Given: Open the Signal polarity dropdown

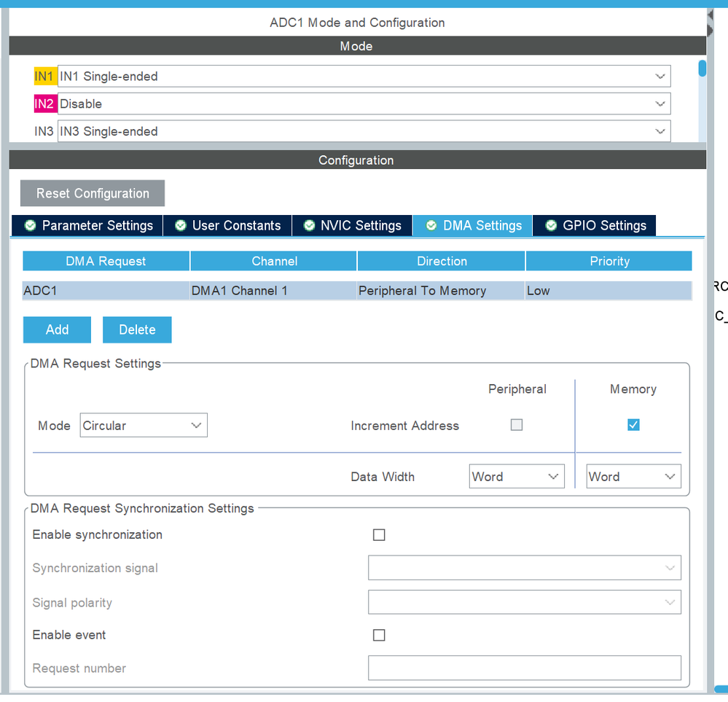Looking at the screenshot, I should tap(525, 603).
